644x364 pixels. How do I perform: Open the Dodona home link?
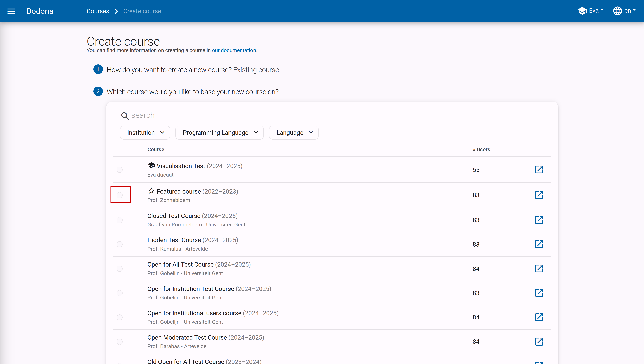click(40, 11)
